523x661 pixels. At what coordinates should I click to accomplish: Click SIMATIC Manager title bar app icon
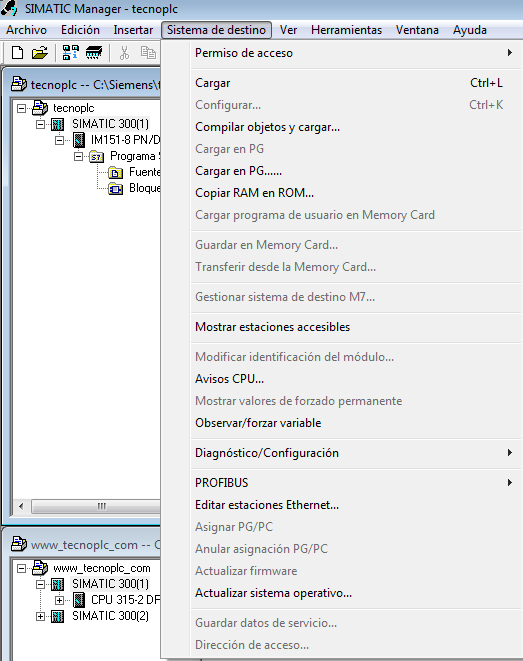[x=9, y=8]
